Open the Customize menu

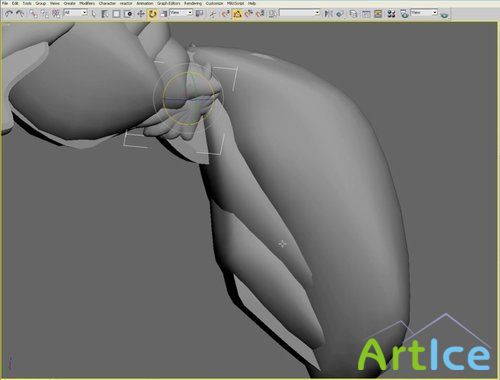(214, 3)
